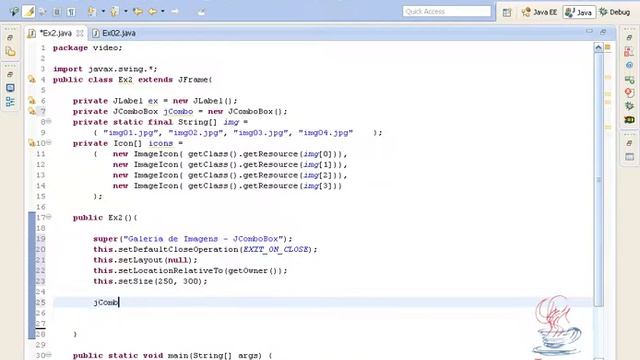Click the Previous Annotation toolbar icon
This screenshot has width=640, height=360.
(x=115, y=11)
